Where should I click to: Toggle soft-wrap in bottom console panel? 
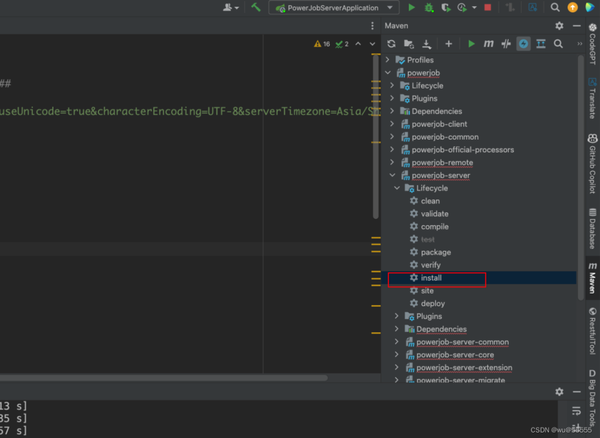click(575, 410)
